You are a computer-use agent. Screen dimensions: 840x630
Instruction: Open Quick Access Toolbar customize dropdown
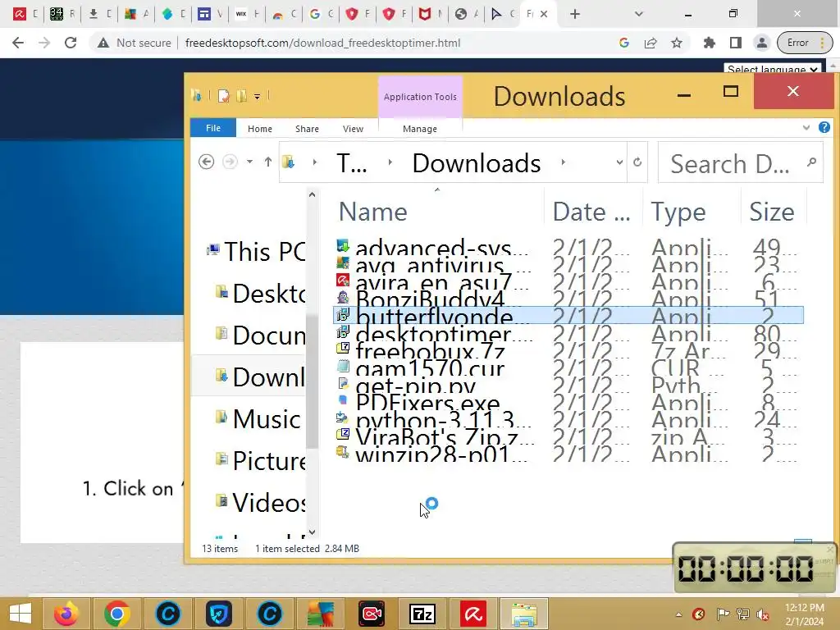coord(257,97)
